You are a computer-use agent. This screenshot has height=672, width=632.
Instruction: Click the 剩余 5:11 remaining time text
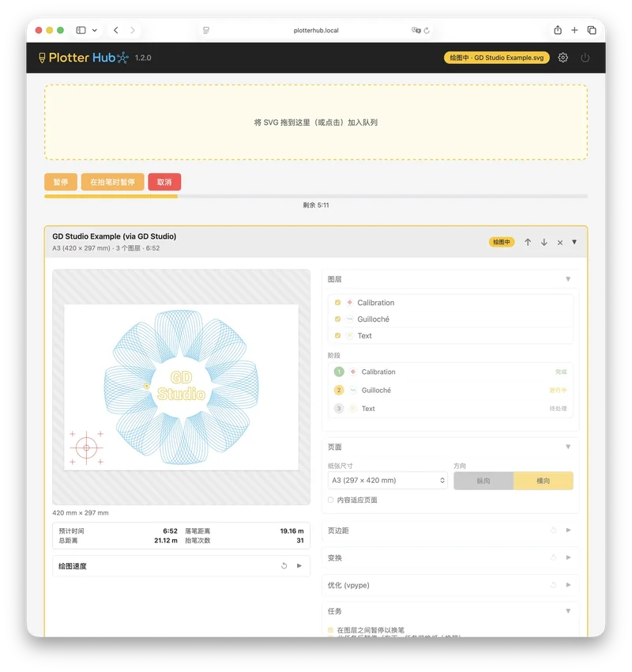(x=316, y=206)
